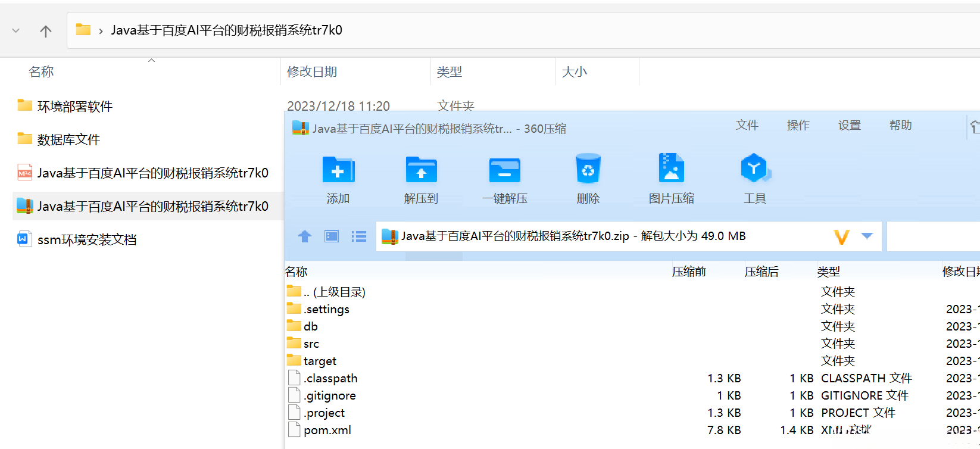Click the GITIGNORE 文件 type cell
The image size is (980, 449).
(x=864, y=395)
